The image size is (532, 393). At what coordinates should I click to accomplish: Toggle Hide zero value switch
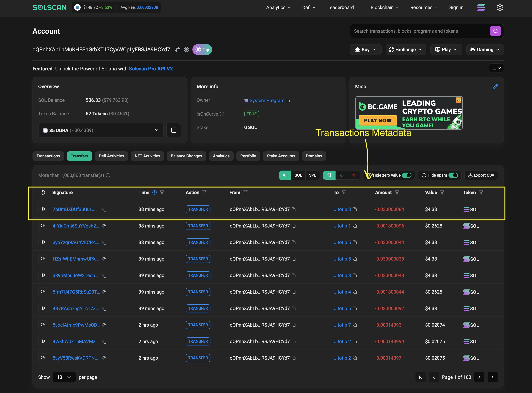[407, 175]
